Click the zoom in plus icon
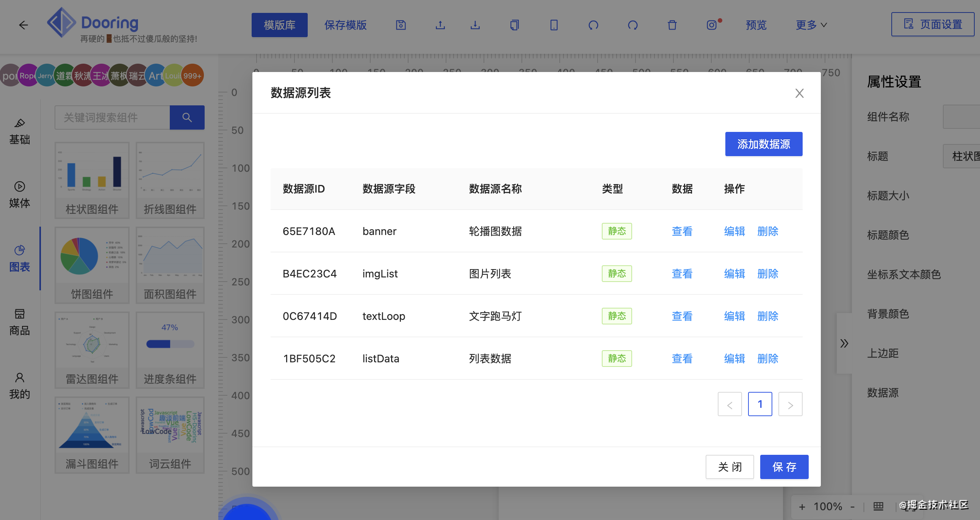980x520 pixels. [802, 507]
